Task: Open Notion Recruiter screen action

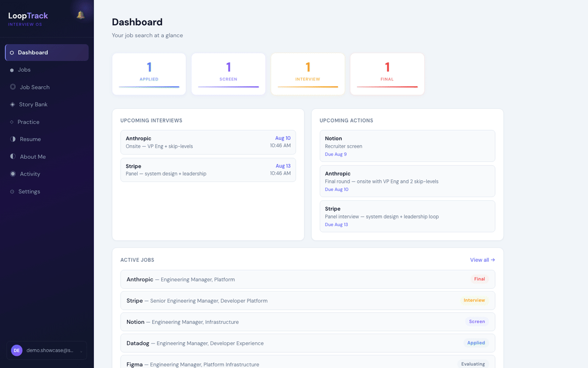Action: tap(407, 146)
